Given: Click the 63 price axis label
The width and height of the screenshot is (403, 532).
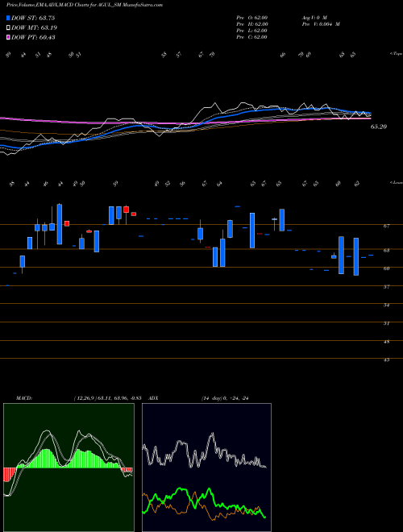Looking at the screenshot, I should 387,251.
